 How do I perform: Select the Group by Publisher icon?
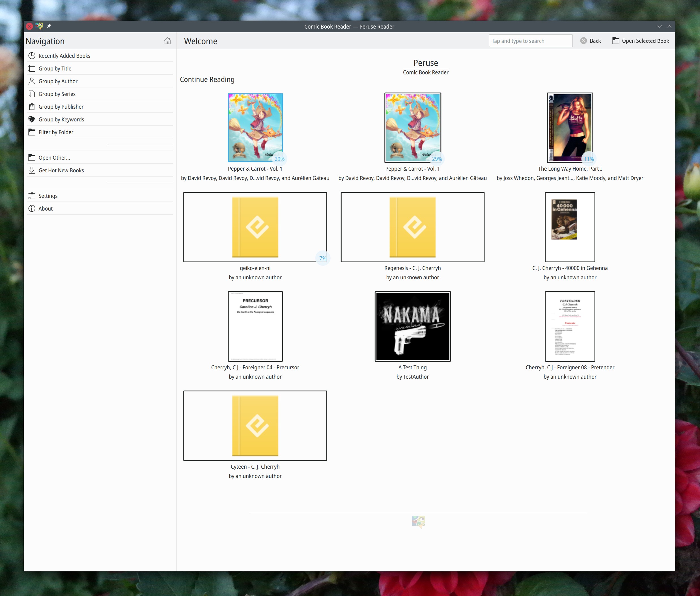point(32,106)
